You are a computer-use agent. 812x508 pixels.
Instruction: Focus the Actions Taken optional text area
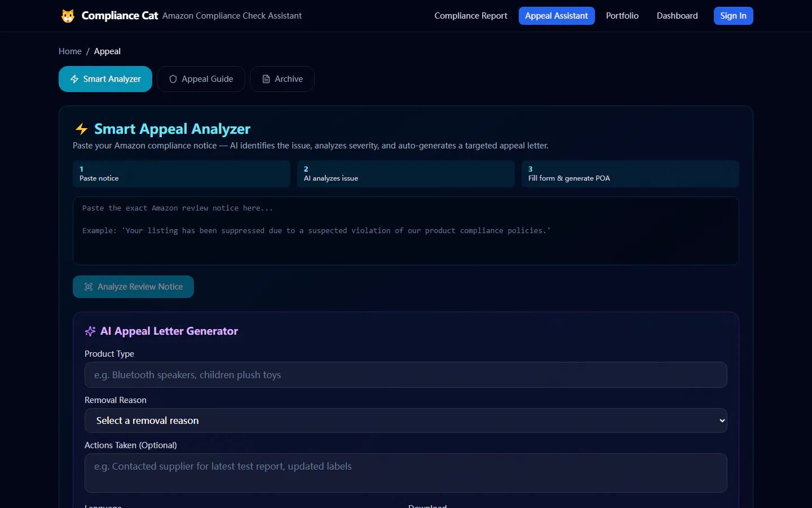point(406,473)
